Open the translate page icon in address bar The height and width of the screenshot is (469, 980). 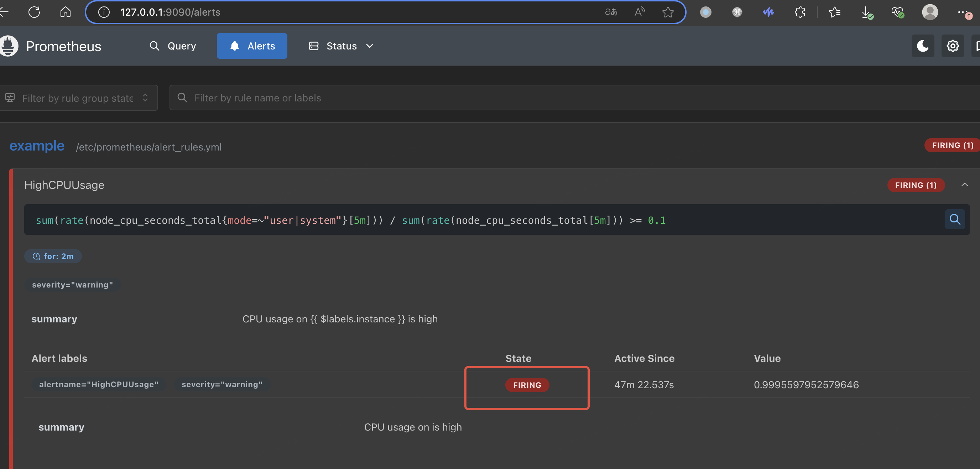611,12
